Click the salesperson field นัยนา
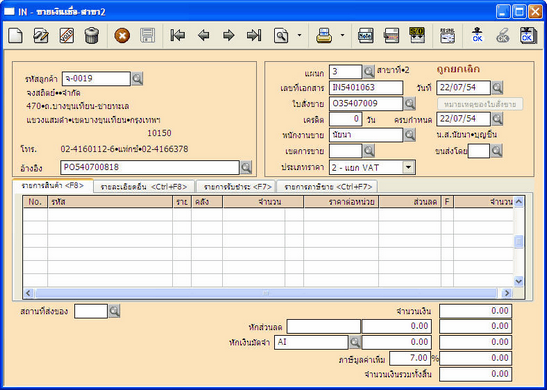 pyautogui.click(x=366, y=135)
